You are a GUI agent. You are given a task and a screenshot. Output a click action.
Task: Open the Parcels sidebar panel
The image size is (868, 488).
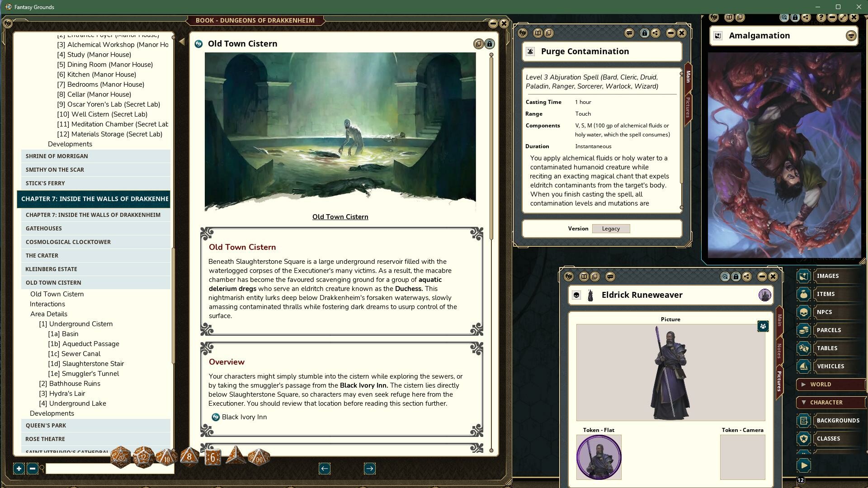(804, 330)
